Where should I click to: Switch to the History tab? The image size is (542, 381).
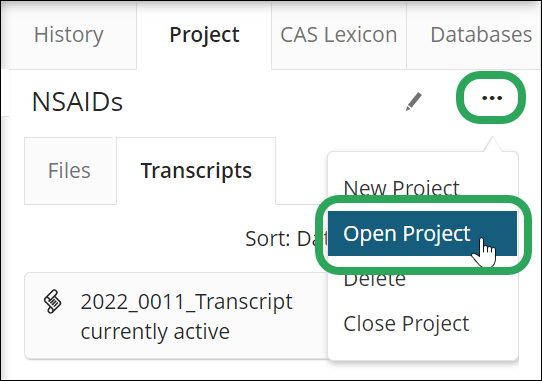(x=68, y=35)
